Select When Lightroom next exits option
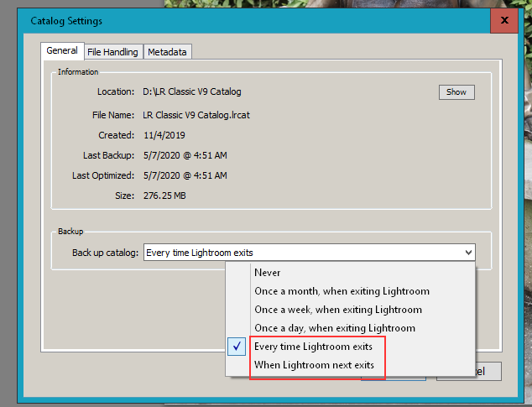This screenshot has height=407, width=532. (x=351, y=365)
